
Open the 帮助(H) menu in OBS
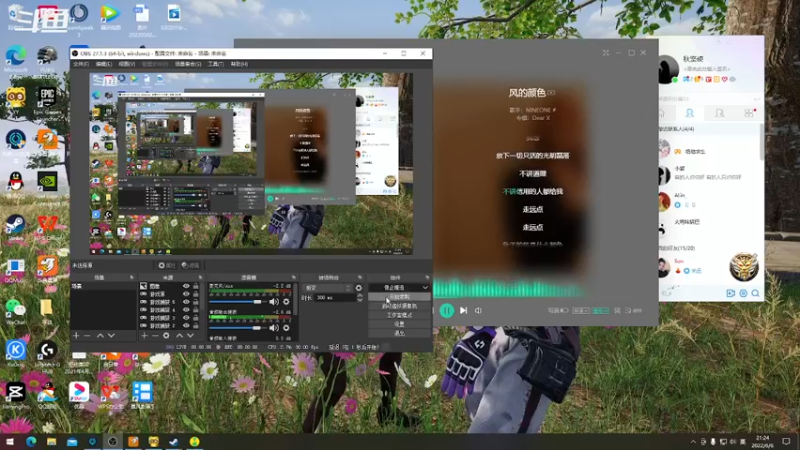(239, 64)
